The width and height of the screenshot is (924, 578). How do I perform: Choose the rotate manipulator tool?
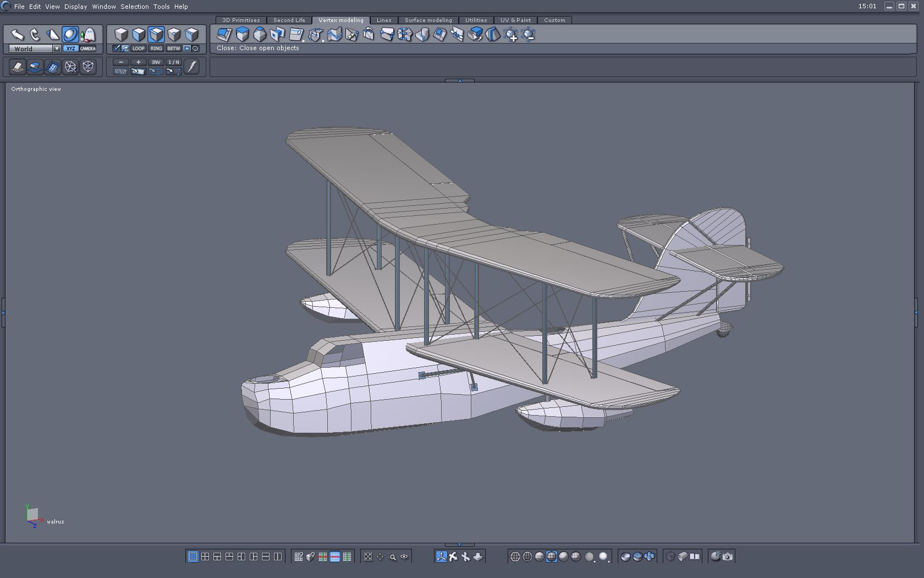(x=35, y=35)
